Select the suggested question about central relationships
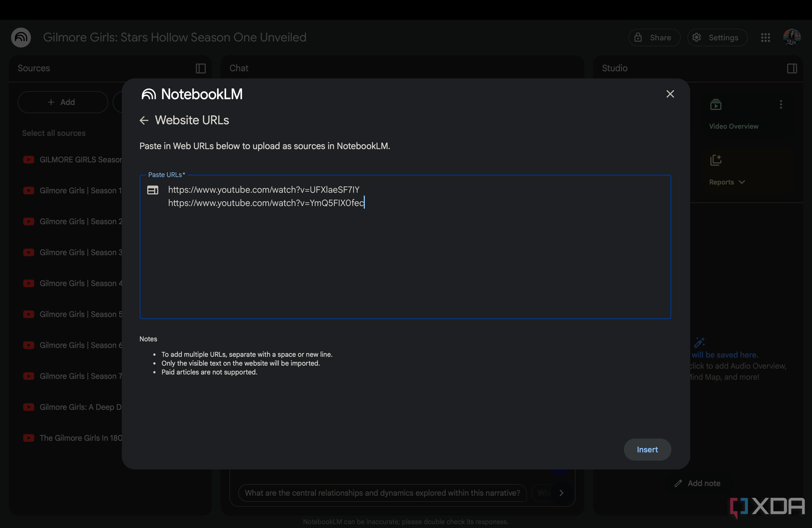This screenshot has height=528, width=812. tap(382, 493)
